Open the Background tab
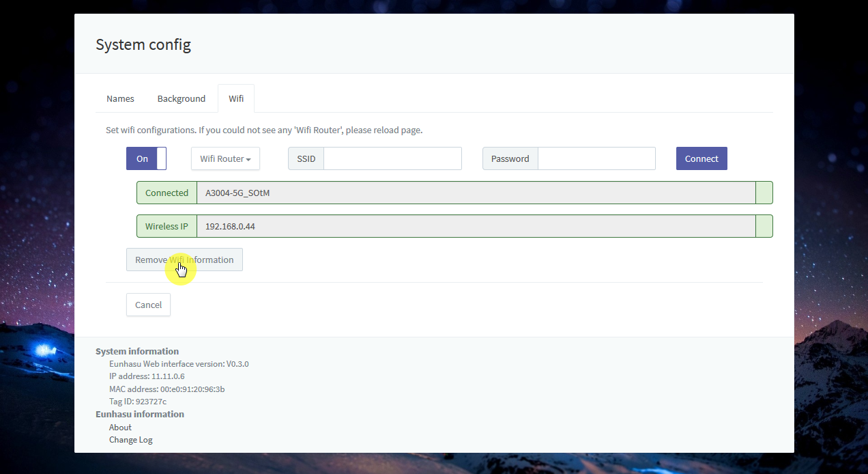 point(181,99)
